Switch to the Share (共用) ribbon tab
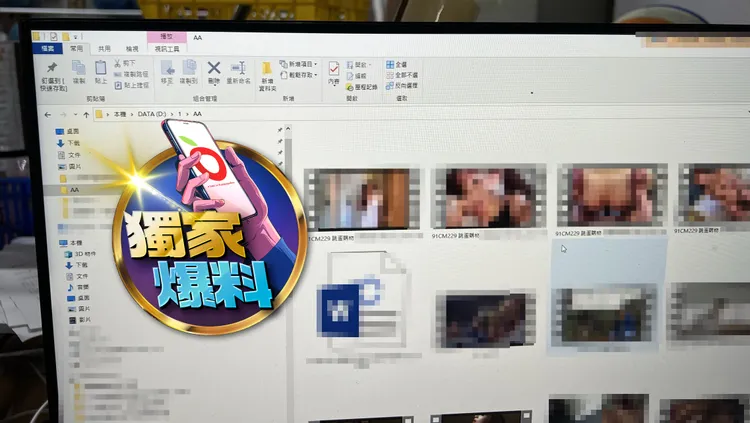 pyautogui.click(x=105, y=49)
